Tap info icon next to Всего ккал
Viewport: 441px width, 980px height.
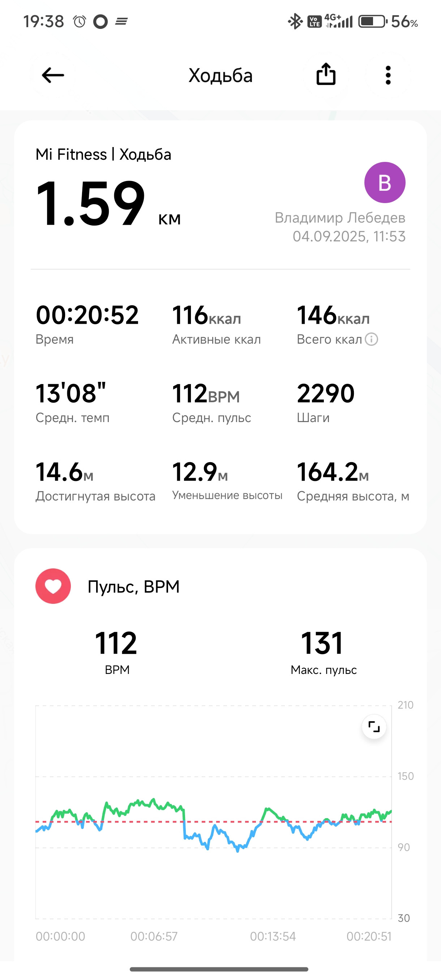[x=371, y=339]
